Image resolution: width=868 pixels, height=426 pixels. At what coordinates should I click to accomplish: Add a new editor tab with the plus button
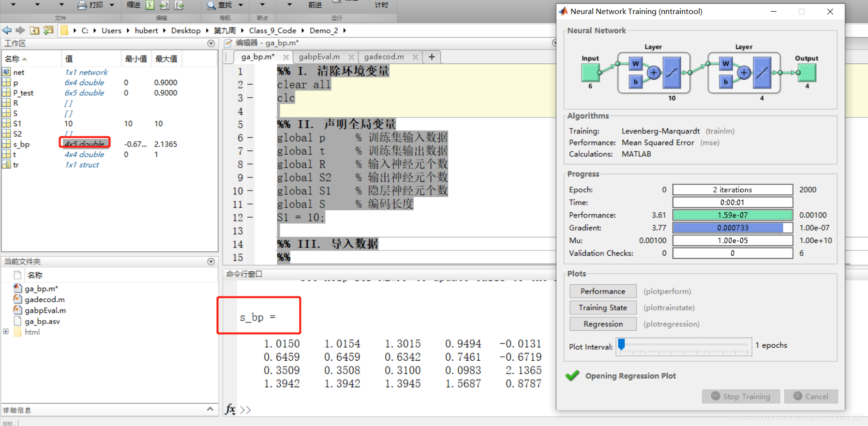click(x=432, y=57)
